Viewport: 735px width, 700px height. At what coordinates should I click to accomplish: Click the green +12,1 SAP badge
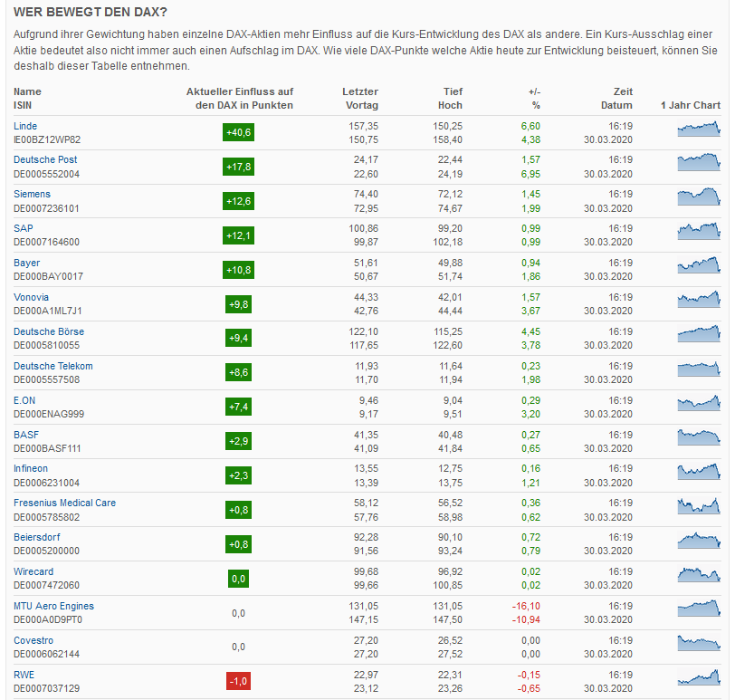[239, 235]
